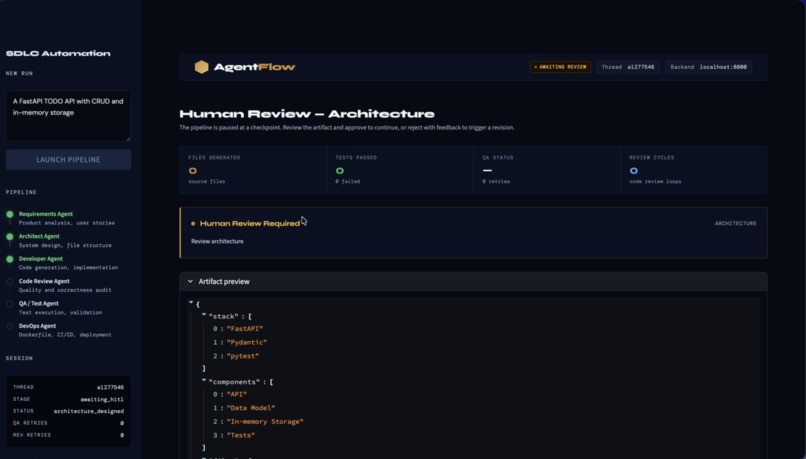Click the "pytest" stack value
Viewport: 806px width, 459px height.
(x=243, y=356)
